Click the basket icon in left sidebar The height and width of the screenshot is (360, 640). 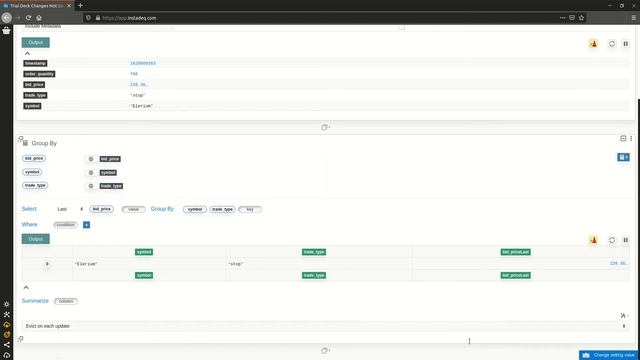6,31
